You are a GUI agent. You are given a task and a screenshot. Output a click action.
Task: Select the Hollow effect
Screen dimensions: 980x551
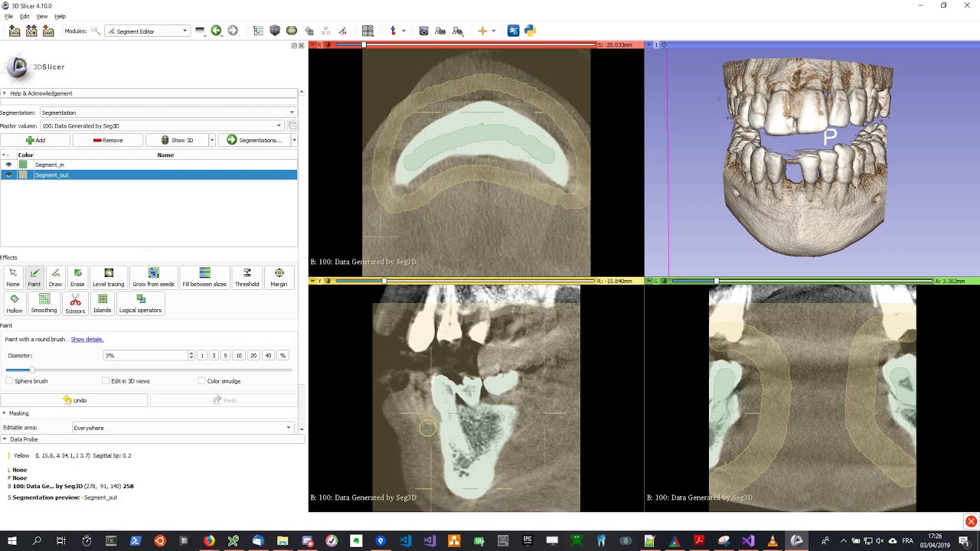point(15,304)
